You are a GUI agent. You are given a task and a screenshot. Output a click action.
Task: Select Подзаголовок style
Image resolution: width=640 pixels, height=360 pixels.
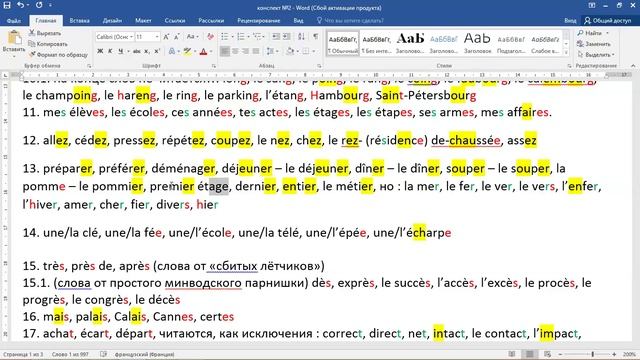[511, 43]
